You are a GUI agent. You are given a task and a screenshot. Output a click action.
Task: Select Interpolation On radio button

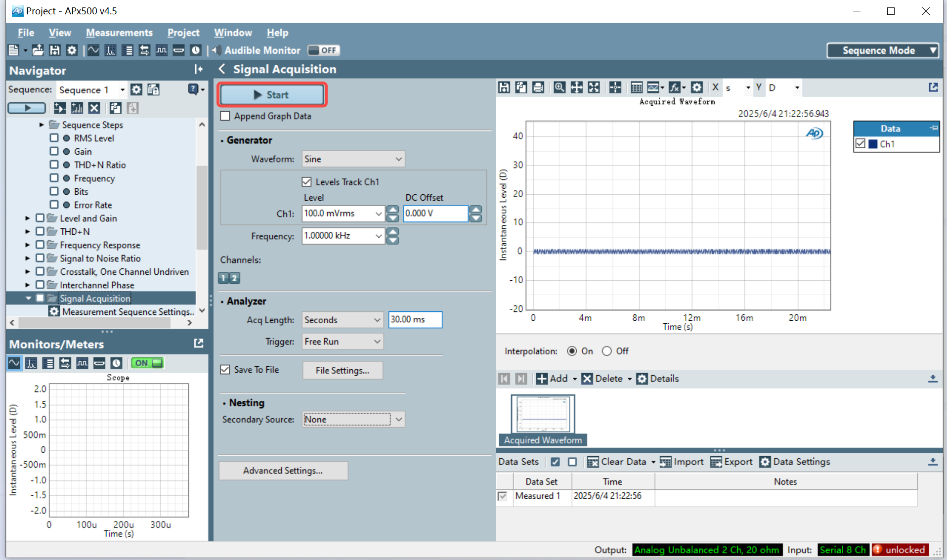point(572,351)
